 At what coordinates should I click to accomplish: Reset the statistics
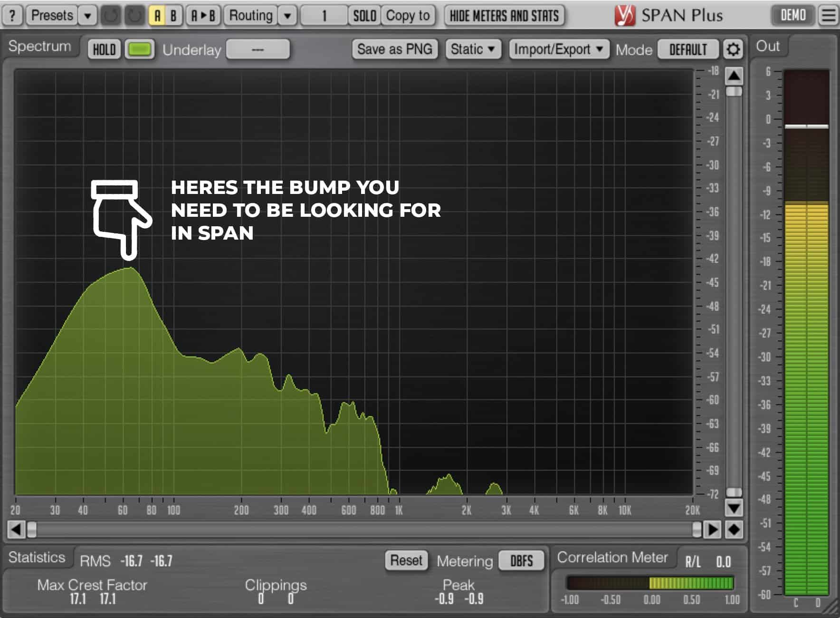tap(406, 560)
